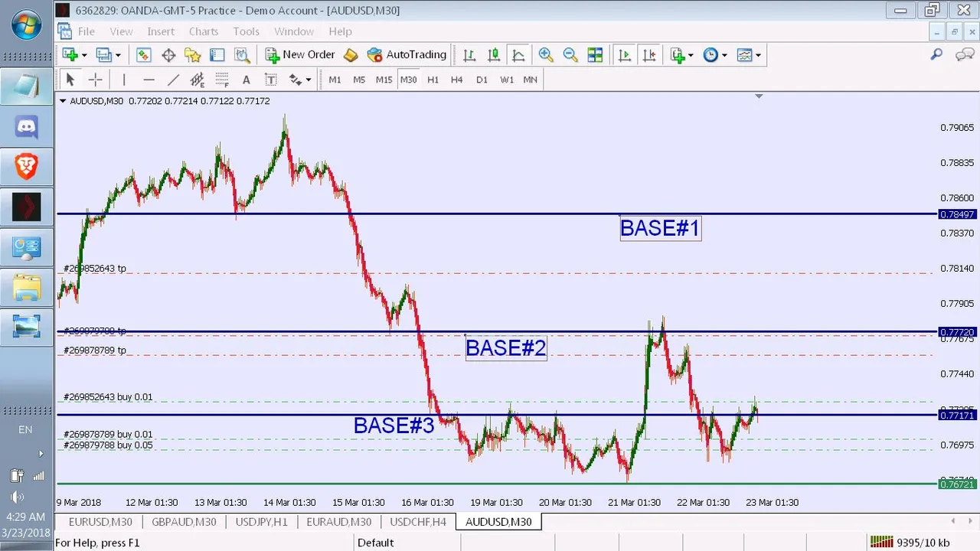Switch timeframe to M1

(x=335, y=80)
